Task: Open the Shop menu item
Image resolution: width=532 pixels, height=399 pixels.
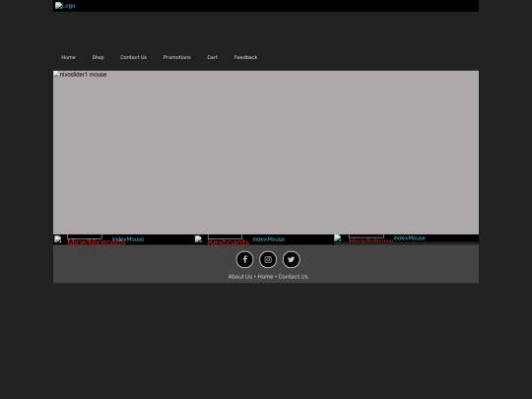Action: 99,57
